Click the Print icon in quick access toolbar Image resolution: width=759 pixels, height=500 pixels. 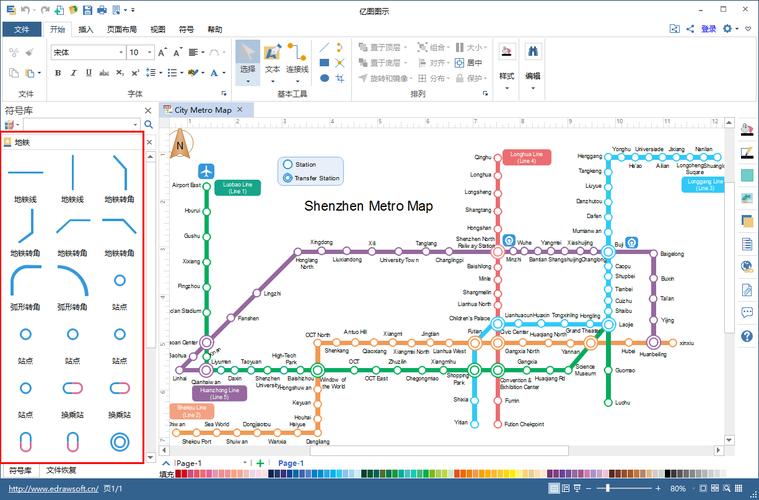102,10
